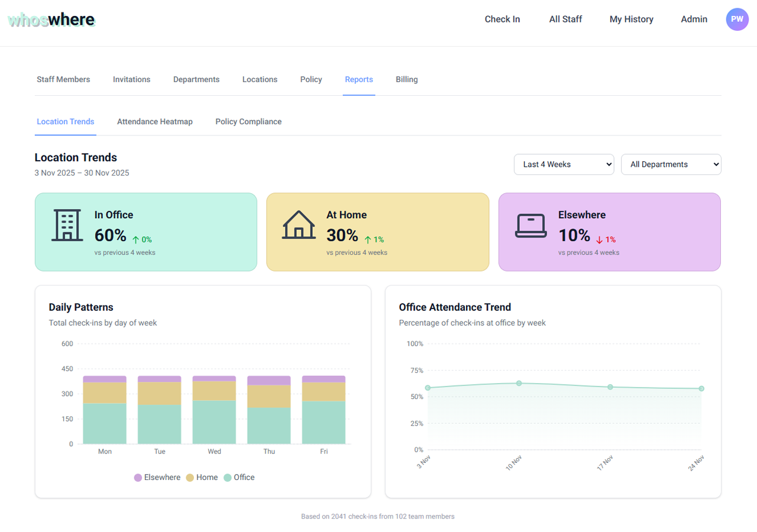Open the PW profile avatar
This screenshot has height=532, width=757.
click(x=737, y=19)
